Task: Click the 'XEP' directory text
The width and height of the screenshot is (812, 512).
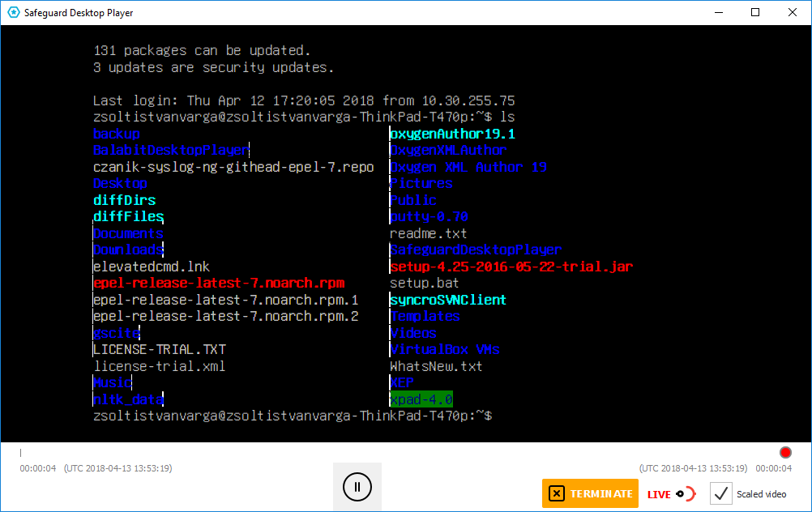Action: pyautogui.click(x=402, y=382)
